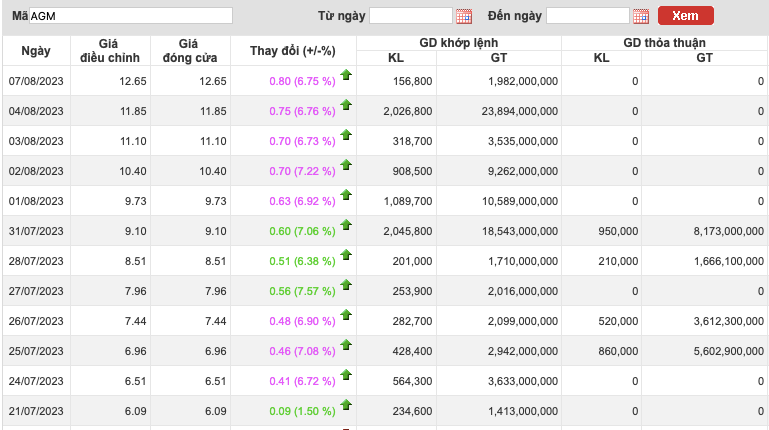
Task: Click the stock code input containing AGM
Action: (130, 16)
